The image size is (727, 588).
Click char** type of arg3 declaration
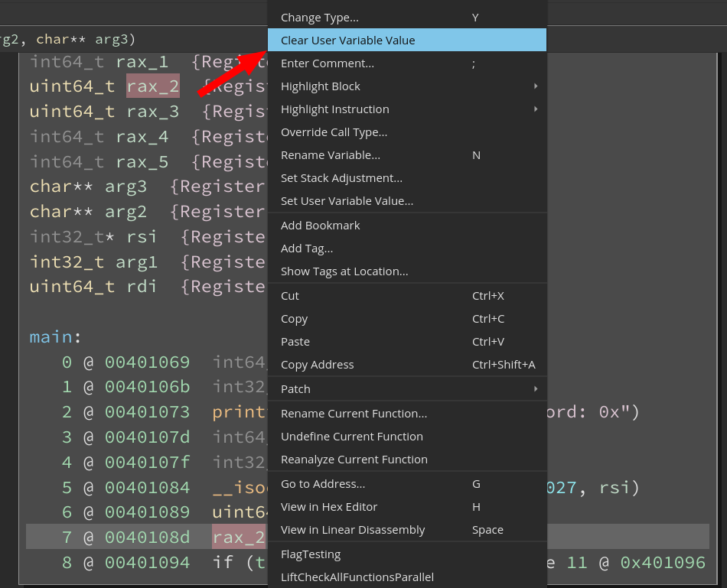point(61,187)
